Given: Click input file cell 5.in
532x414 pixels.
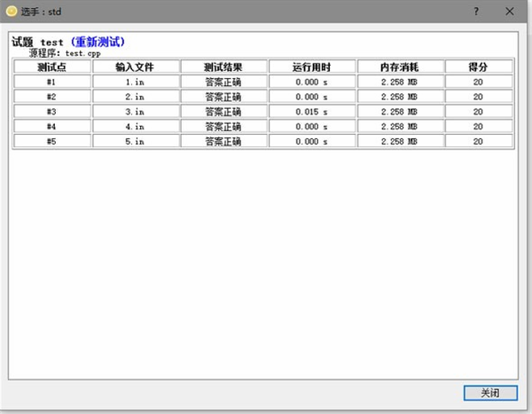Looking at the screenshot, I should point(136,142).
